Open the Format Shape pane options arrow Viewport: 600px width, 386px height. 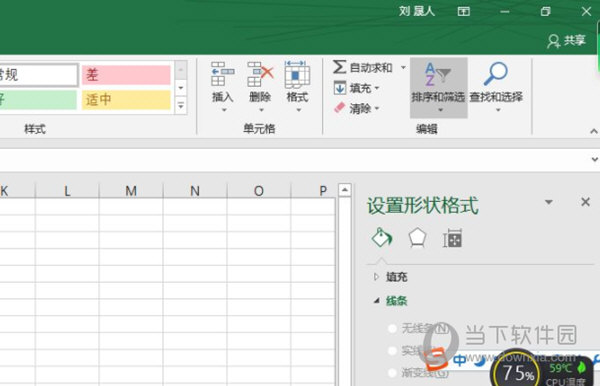(x=549, y=202)
